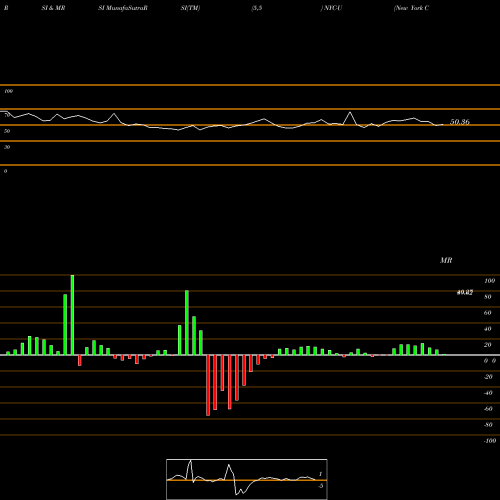Viewport: 500px width, 500px height.
Task: Click the 'SI & MR' header label
Action: coord(53,8)
